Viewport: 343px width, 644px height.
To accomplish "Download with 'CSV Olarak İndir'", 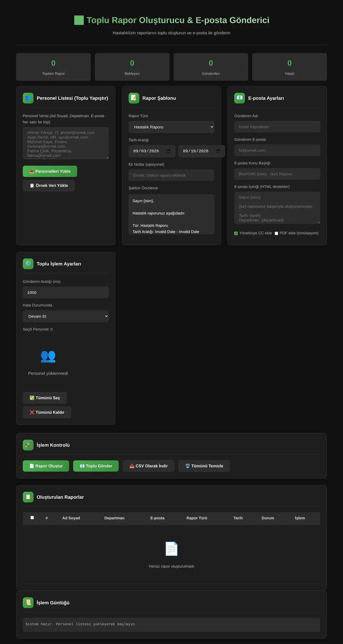I will tap(149, 466).
